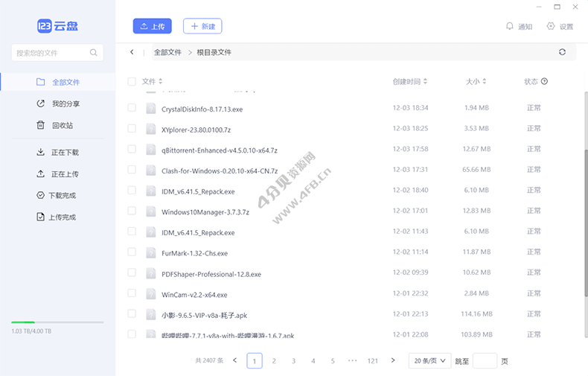Click the refresh icon in breadcrumb bar

pyautogui.click(x=562, y=52)
